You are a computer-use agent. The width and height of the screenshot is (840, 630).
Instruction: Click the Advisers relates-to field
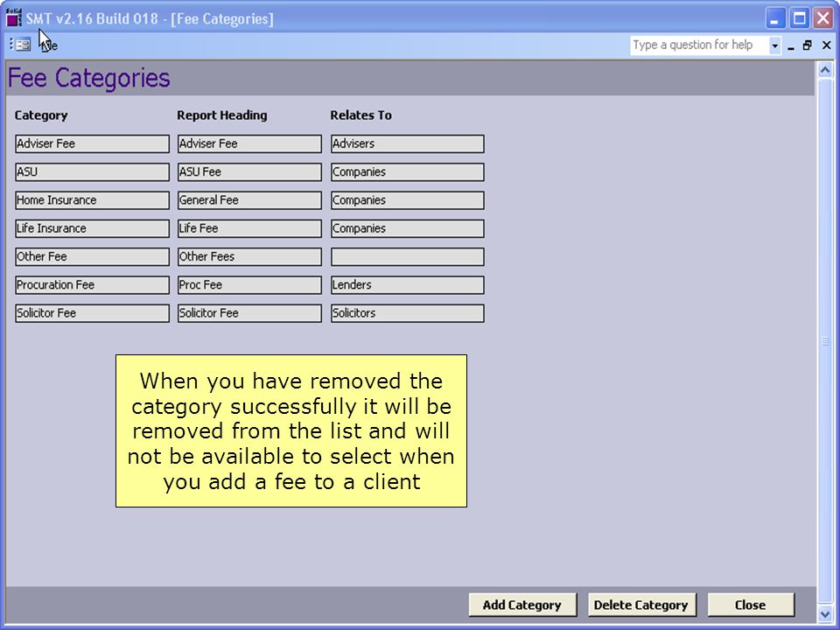tap(408, 144)
